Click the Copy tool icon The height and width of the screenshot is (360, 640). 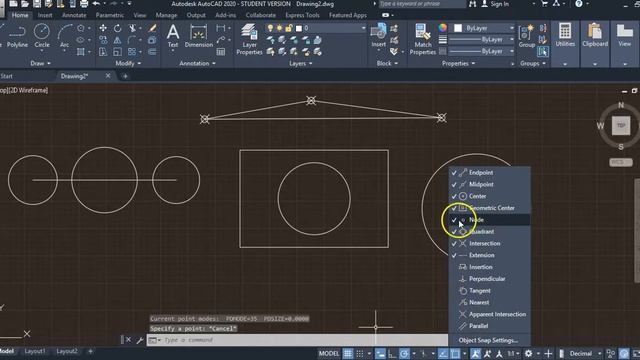[x=103, y=40]
